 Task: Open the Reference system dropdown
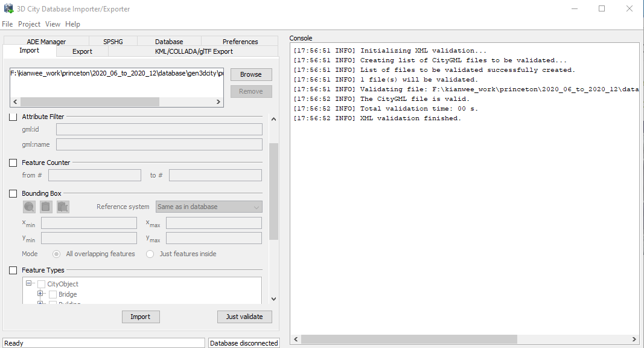[209, 207]
